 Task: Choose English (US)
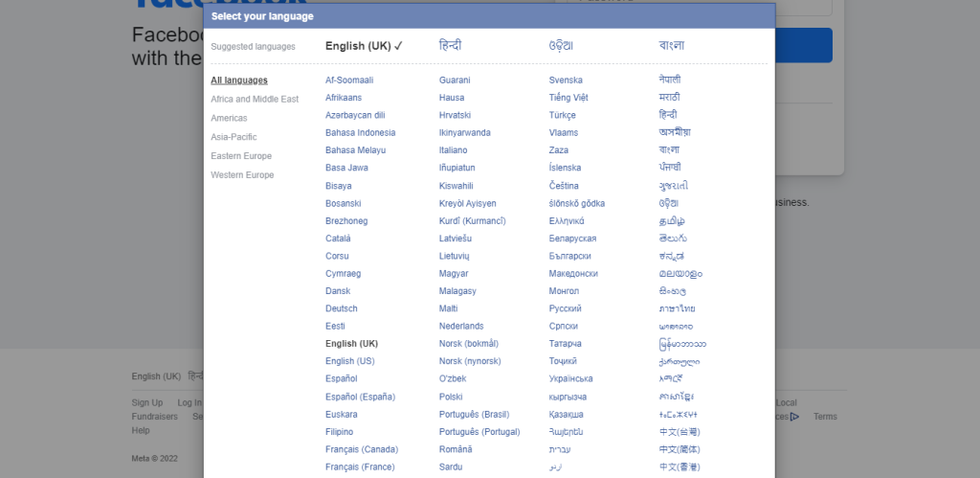point(350,361)
